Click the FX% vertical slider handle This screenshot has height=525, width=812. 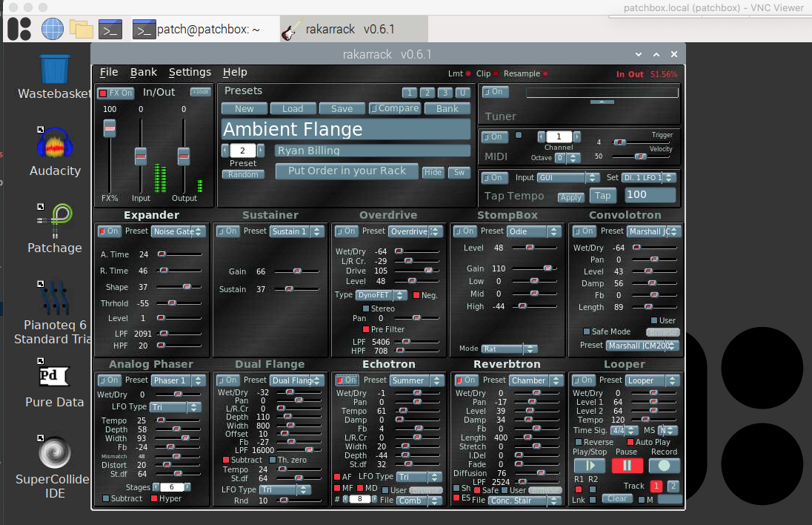109,128
